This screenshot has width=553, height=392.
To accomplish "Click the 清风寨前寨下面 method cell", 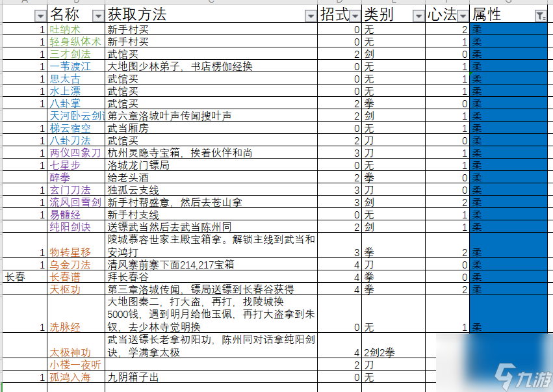I will tap(211, 265).
